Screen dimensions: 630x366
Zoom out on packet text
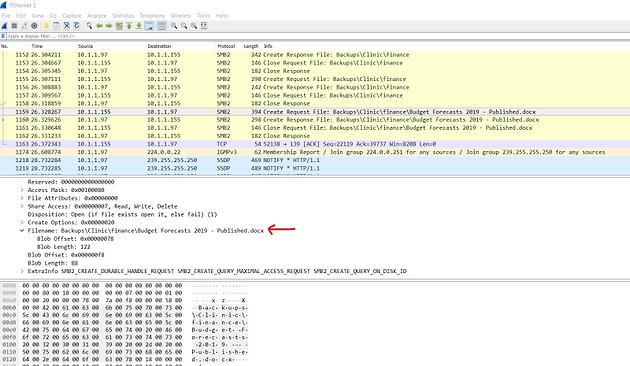point(184,26)
